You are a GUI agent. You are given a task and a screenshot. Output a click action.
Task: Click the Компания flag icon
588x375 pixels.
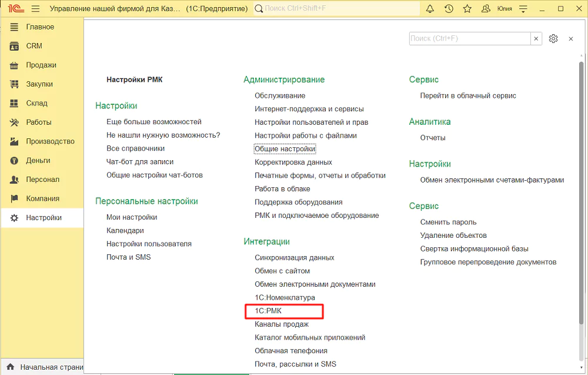14,198
